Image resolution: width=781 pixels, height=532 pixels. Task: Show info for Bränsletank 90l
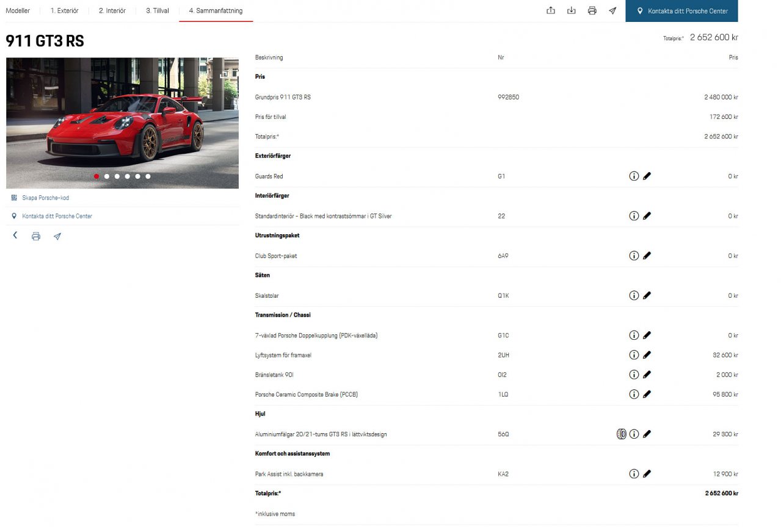point(634,375)
